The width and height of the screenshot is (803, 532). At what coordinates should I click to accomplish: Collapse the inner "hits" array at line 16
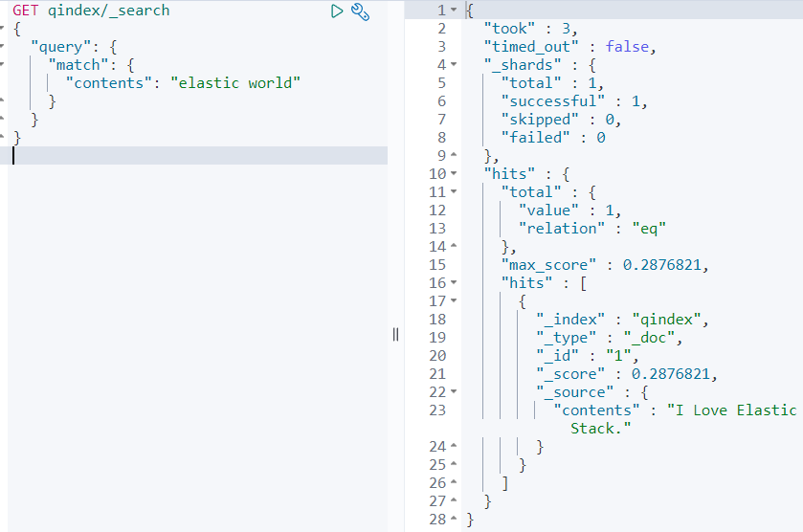[454, 282]
